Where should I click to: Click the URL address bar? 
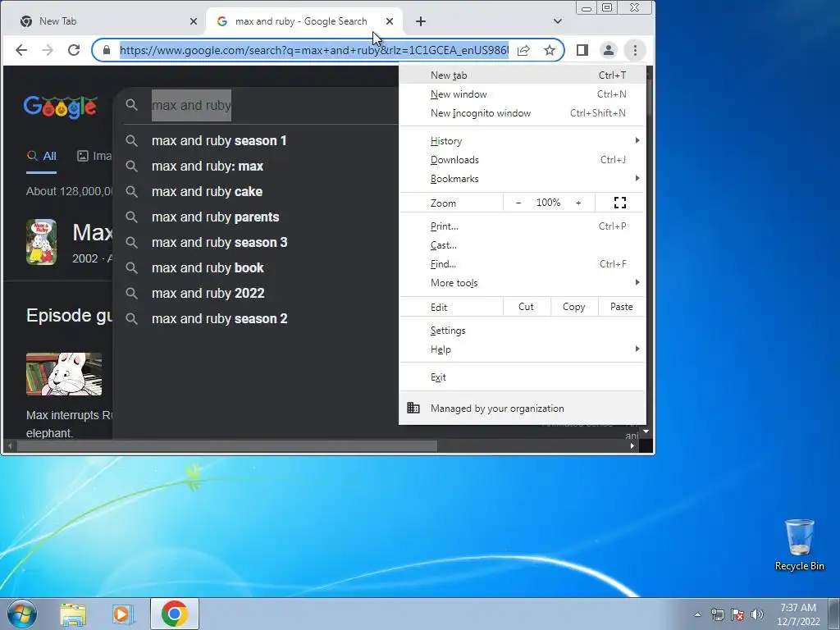coord(314,50)
